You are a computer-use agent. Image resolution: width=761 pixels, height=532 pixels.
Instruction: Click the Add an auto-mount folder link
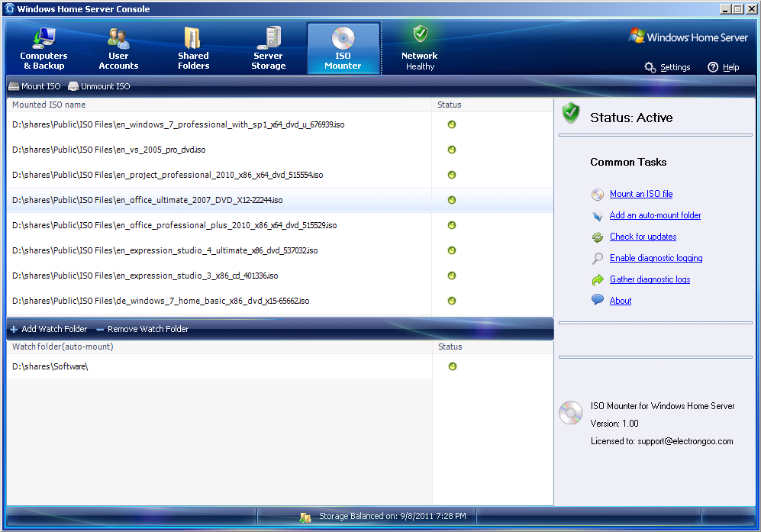[x=655, y=215]
